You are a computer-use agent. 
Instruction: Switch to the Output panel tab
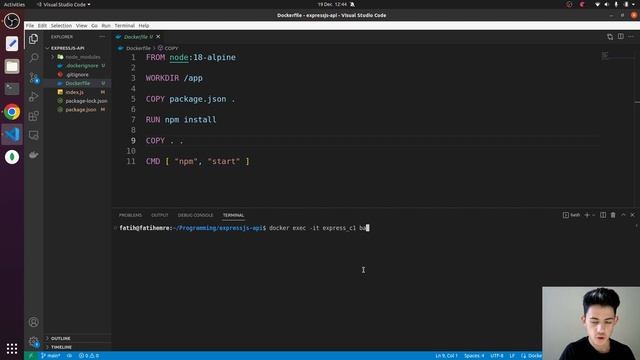160,215
